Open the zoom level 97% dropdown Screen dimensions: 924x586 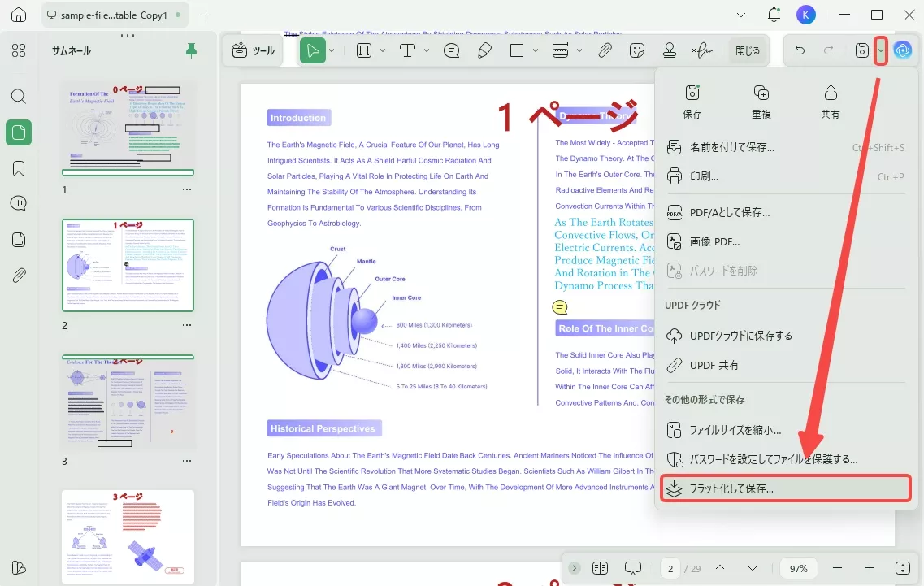(798, 568)
